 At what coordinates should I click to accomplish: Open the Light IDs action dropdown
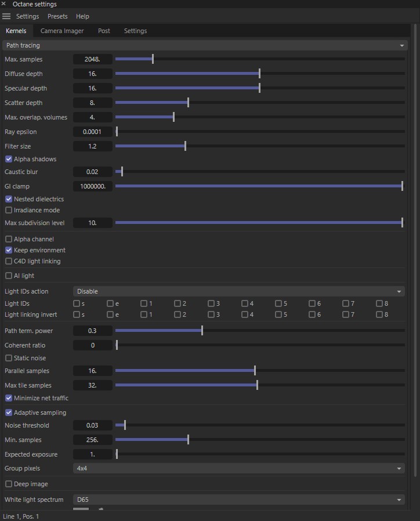pos(238,291)
